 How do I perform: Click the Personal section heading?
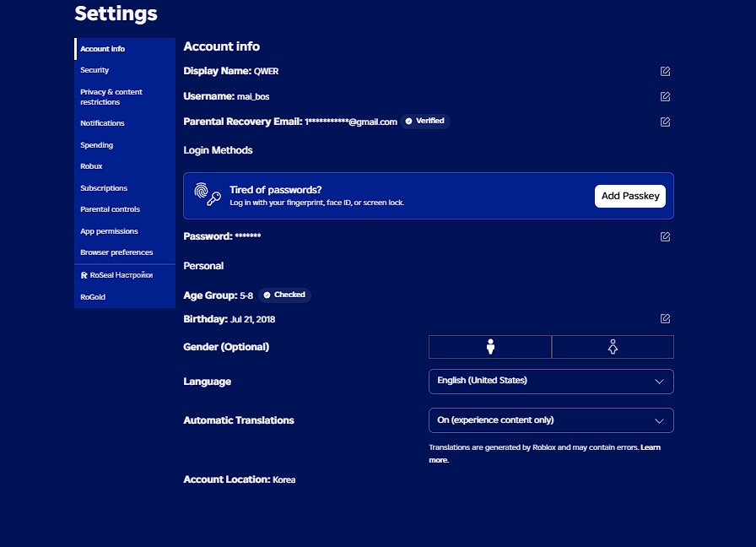203,266
